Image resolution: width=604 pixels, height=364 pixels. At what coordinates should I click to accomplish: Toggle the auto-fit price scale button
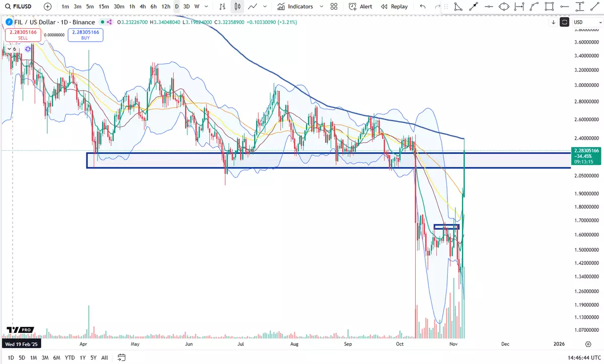[x=564, y=22]
